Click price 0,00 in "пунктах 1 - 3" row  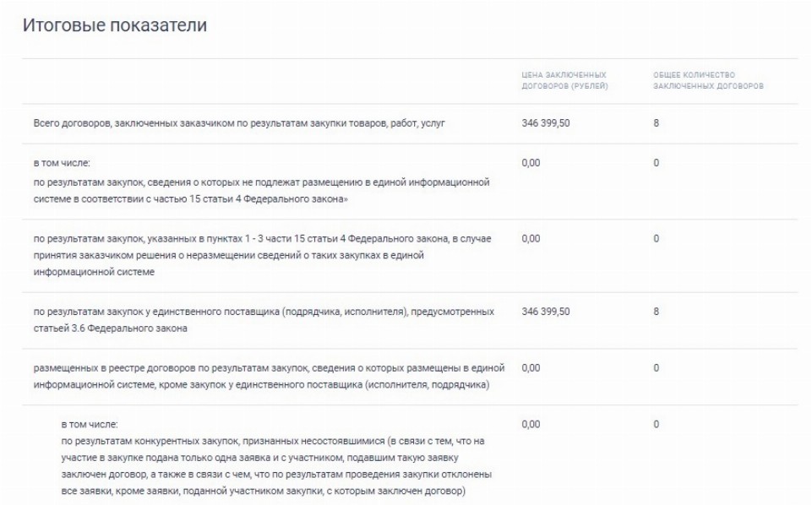[x=531, y=239]
